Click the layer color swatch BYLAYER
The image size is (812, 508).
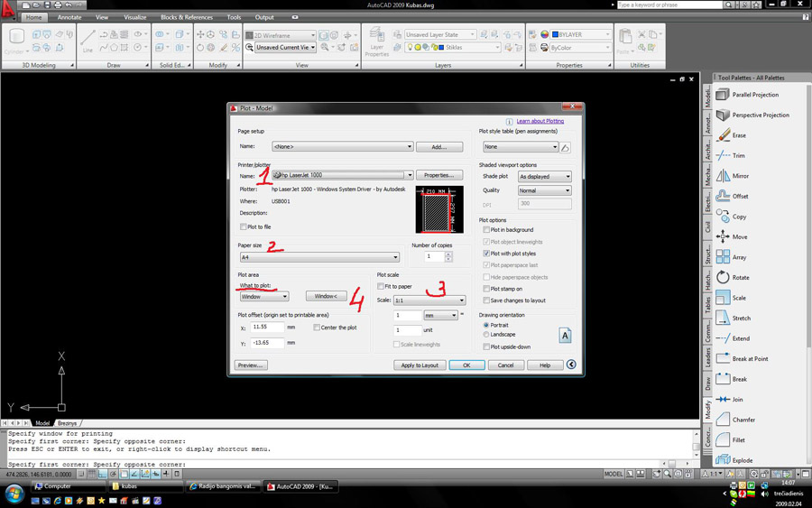[x=556, y=34]
